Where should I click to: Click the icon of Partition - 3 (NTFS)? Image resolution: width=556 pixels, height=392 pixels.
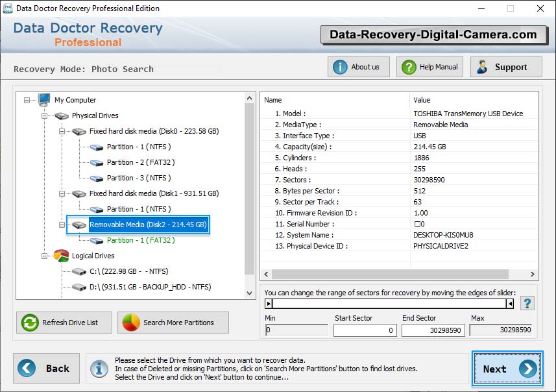click(x=97, y=178)
